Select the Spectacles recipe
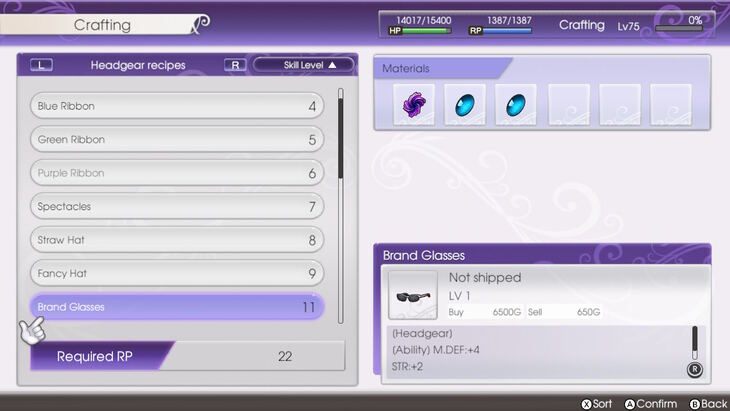This screenshot has width=730, height=411. pyautogui.click(x=176, y=207)
